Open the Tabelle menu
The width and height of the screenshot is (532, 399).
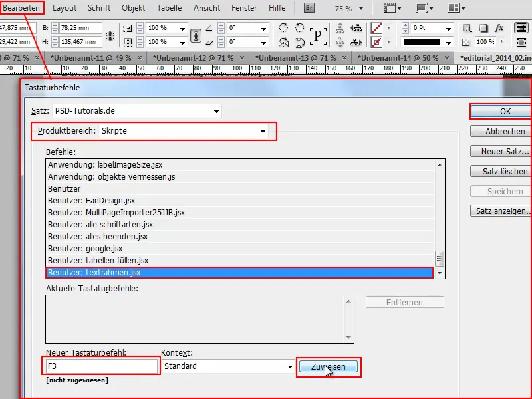point(170,7)
